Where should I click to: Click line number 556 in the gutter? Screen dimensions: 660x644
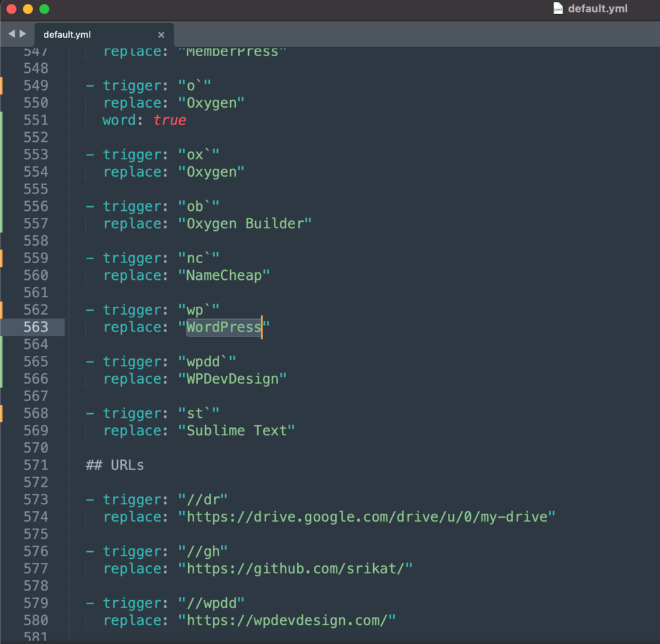click(x=36, y=207)
